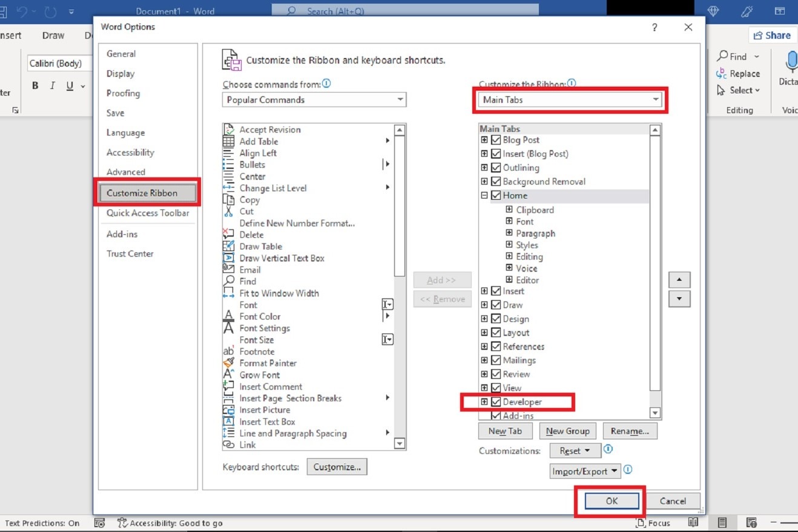Uncheck the Home tab checkbox
798x532 pixels.
(x=496, y=195)
